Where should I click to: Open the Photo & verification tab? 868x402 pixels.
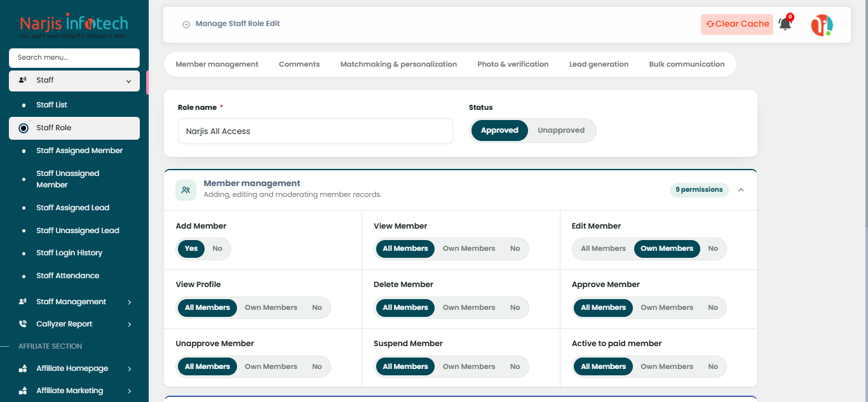[513, 64]
